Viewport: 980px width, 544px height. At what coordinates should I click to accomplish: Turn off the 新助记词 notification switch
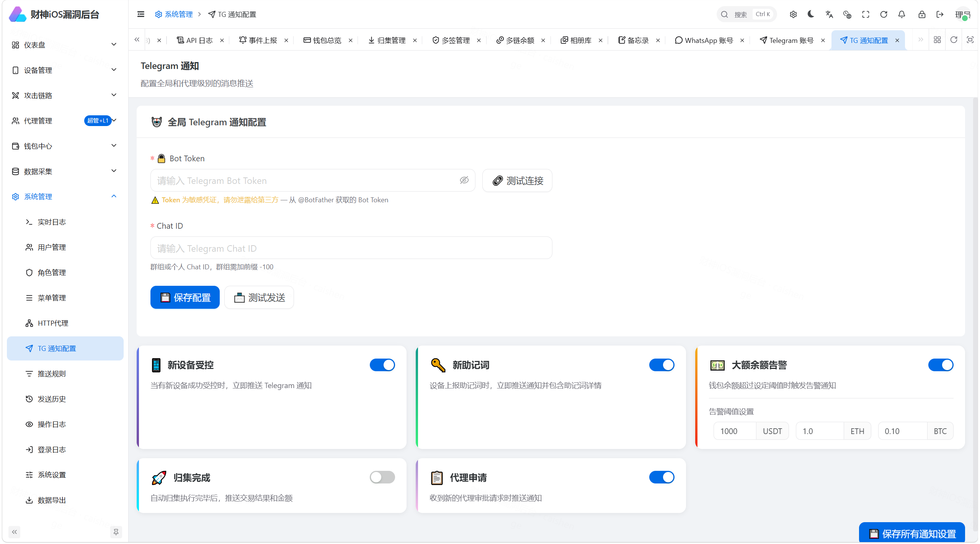click(661, 365)
